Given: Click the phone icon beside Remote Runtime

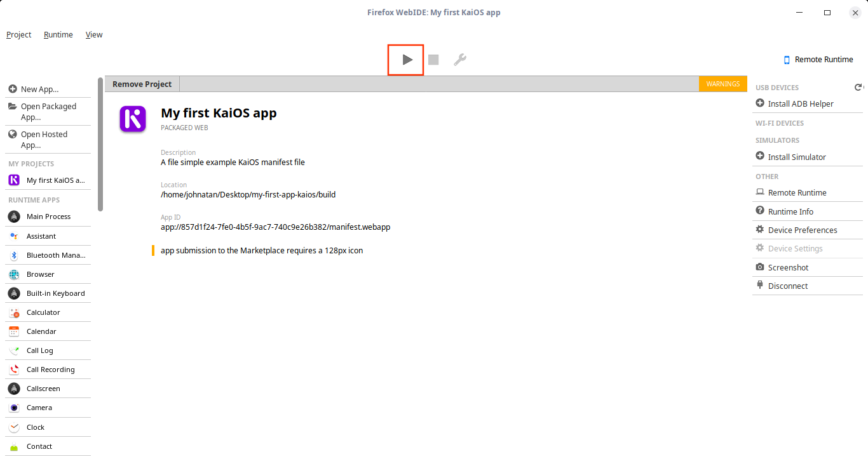Looking at the screenshot, I should pos(787,60).
